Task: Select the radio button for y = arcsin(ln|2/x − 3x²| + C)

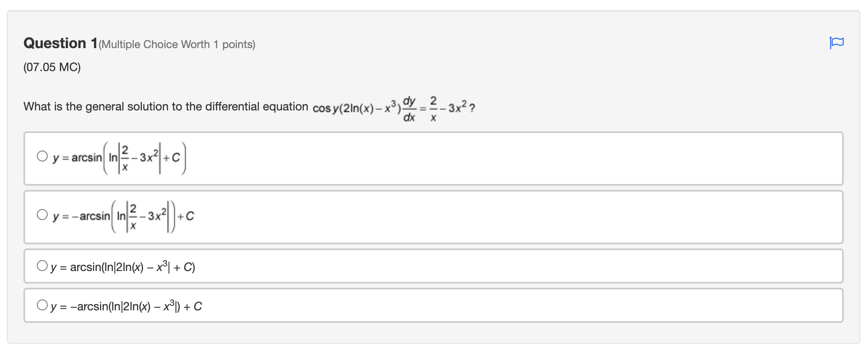Action: 42,157
